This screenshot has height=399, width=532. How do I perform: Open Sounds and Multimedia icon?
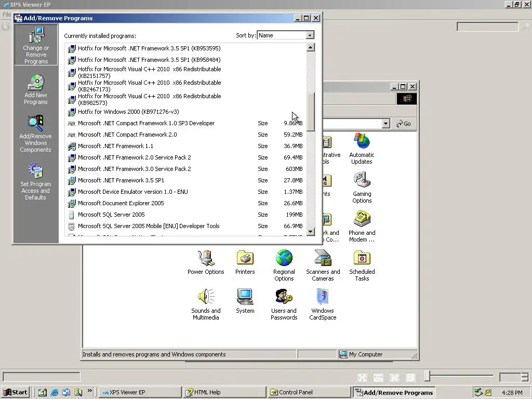click(x=206, y=304)
